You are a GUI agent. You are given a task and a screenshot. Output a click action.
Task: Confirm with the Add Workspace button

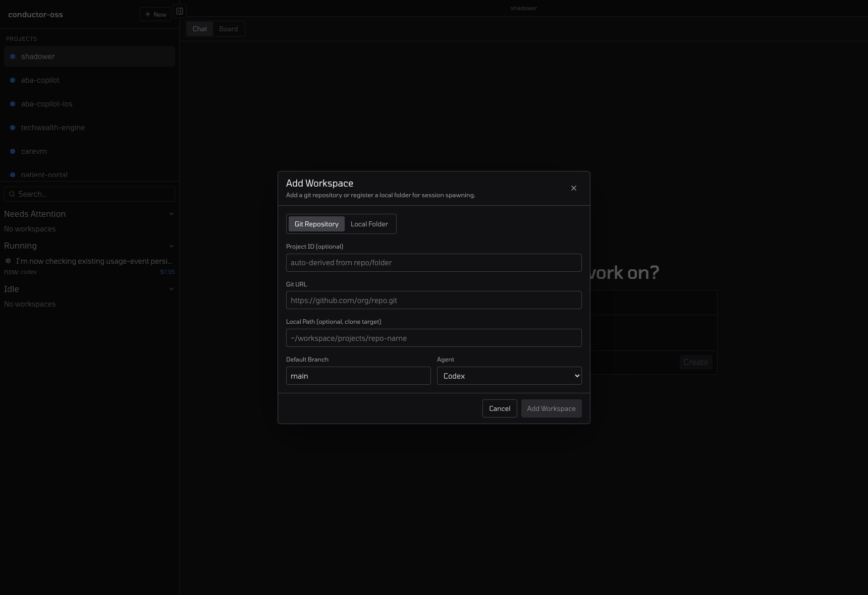pyautogui.click(x=551, y=408)
